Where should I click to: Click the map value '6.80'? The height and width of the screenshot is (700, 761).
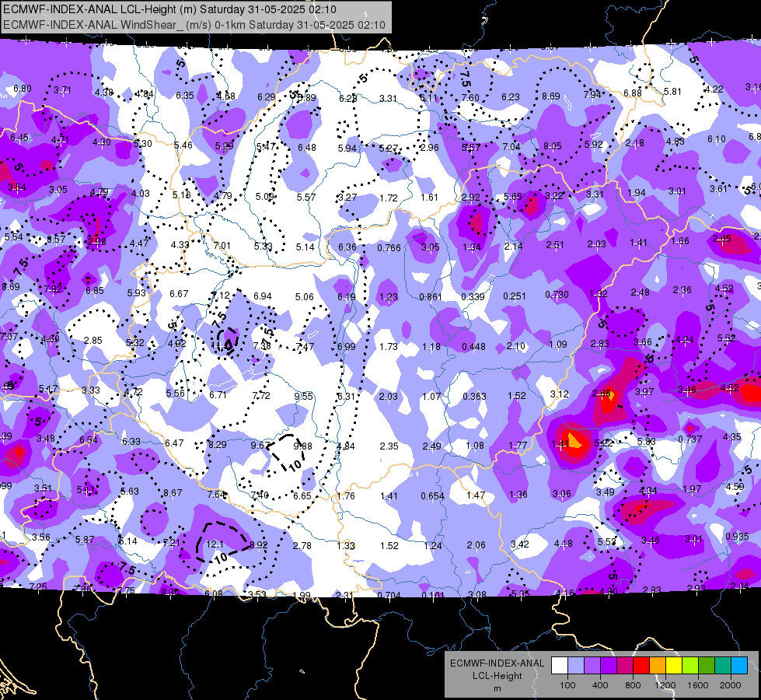pos(23,89)
